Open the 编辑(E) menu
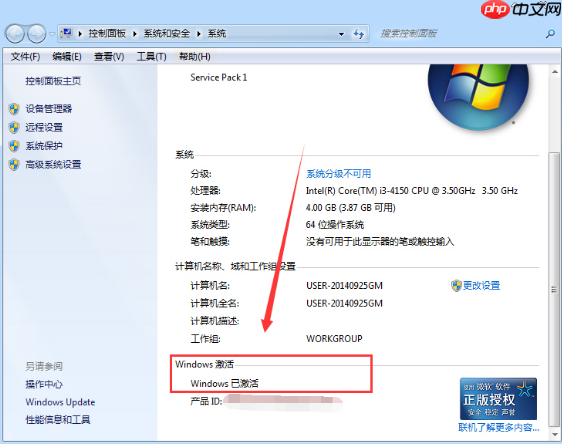 pyautogui.click(x=67, y=57)
